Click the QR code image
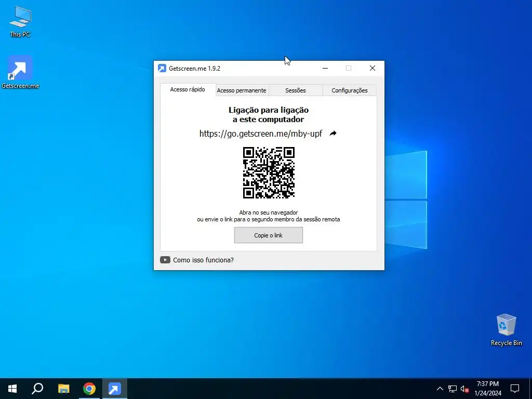This screenshot has width=532, height=399. (269, 172)
